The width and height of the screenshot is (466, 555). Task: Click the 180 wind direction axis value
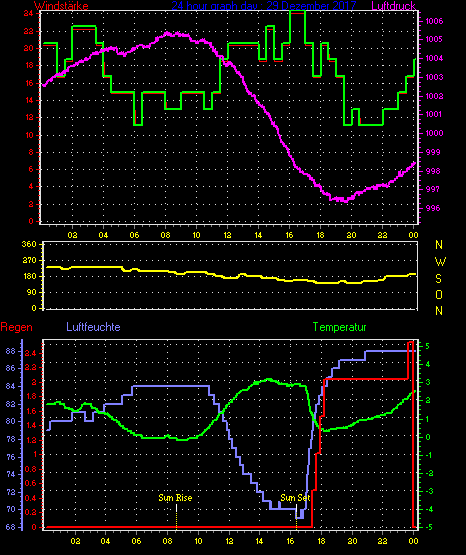[x=29, y=276]
